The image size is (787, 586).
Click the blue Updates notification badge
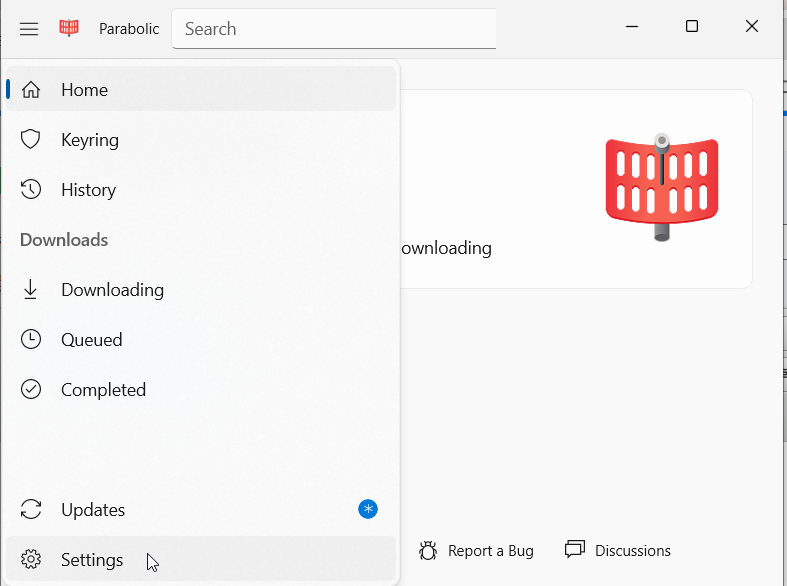pyautogui.click(x=368, y=510)
